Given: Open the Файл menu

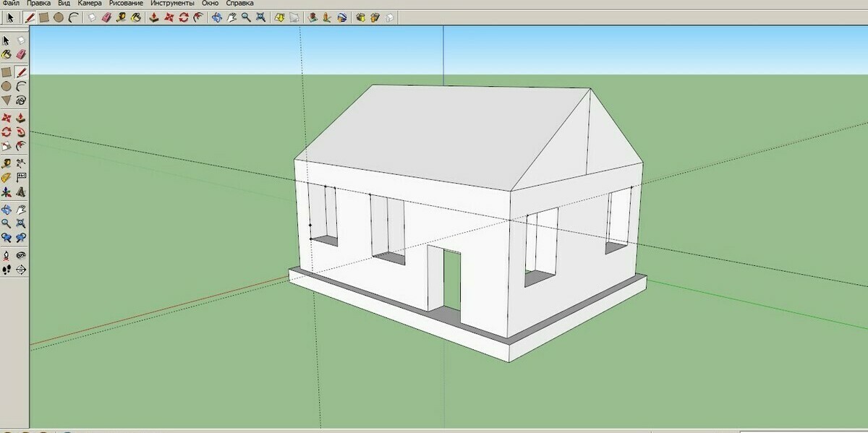Looking at the screenshot, I should click(10, 4).
